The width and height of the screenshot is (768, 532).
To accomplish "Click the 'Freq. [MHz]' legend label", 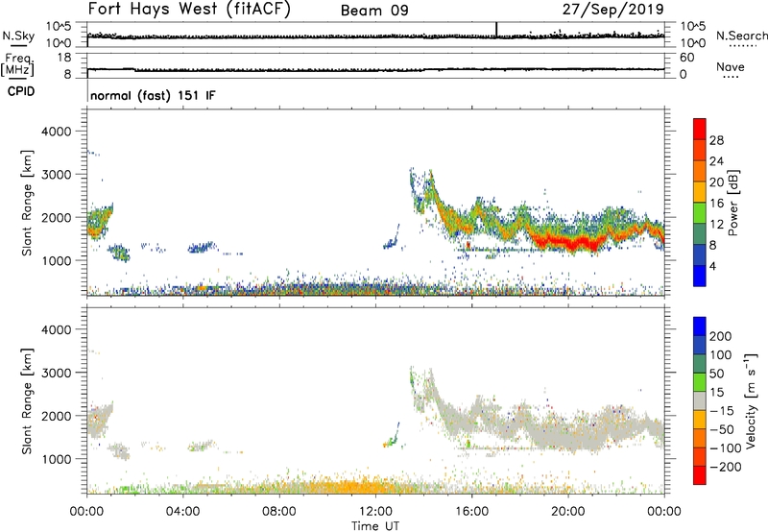I will point(17,65).
